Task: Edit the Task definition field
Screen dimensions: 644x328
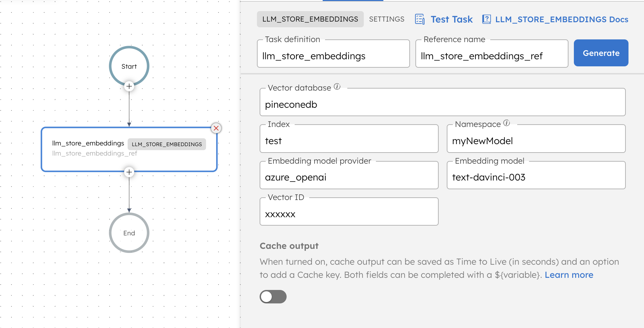Action: [333, 54]
